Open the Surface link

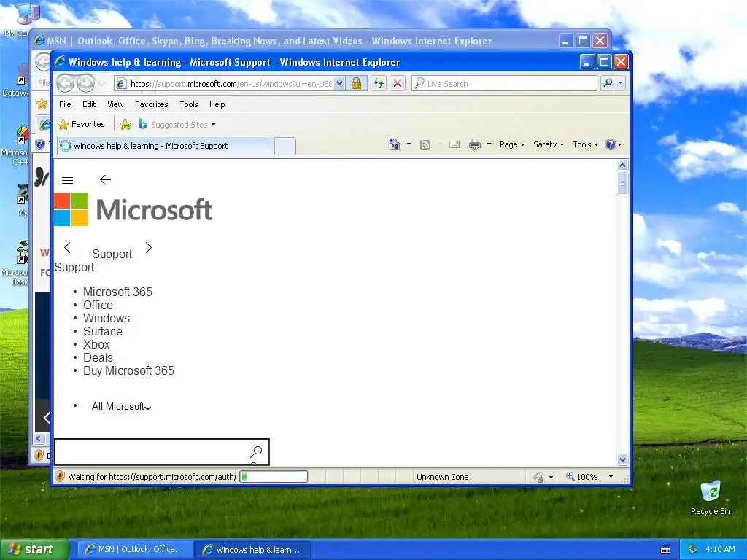(103, 332)
